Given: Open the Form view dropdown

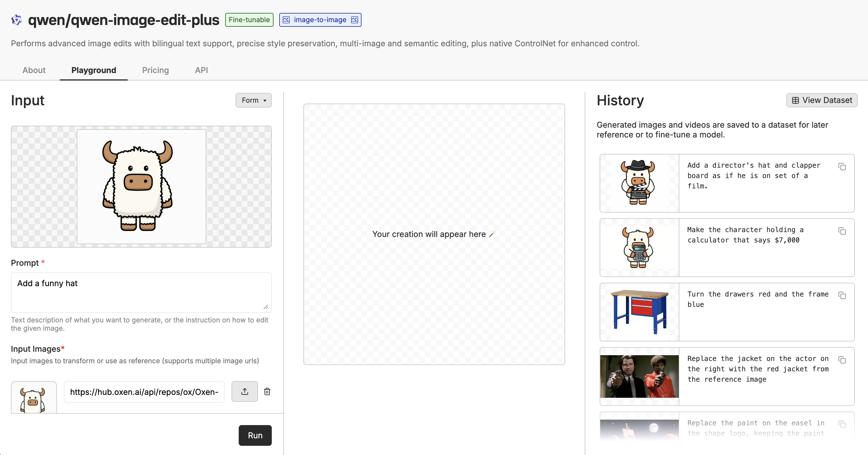Looking at the screenshot, I should tap(253, 100).
